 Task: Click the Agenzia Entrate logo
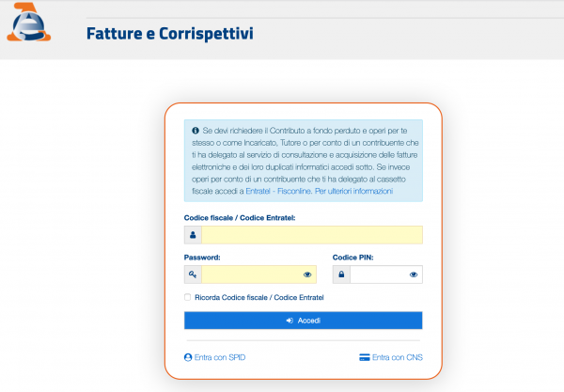pyautogui.click(x=29, y=22)
